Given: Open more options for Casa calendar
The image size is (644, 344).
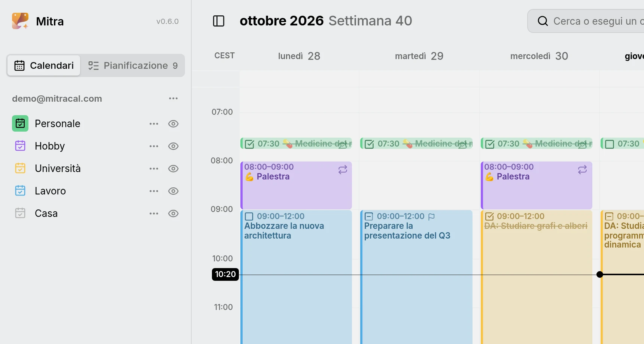Looking at the screenshot, I should pos(154,214).
